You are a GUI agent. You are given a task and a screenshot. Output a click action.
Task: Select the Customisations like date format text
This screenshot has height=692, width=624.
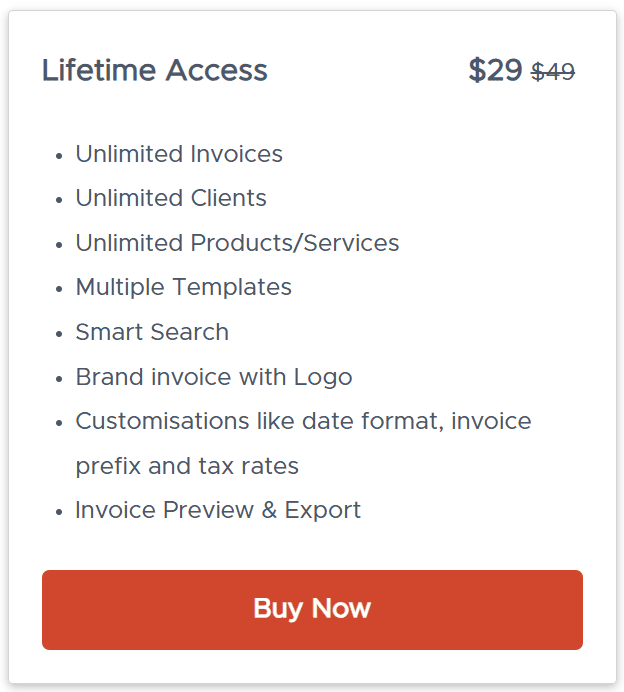coord(303,421)
